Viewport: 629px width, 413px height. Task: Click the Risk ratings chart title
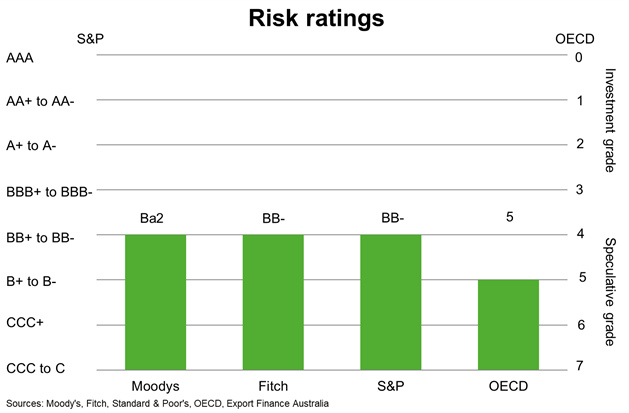click(317, 18)
